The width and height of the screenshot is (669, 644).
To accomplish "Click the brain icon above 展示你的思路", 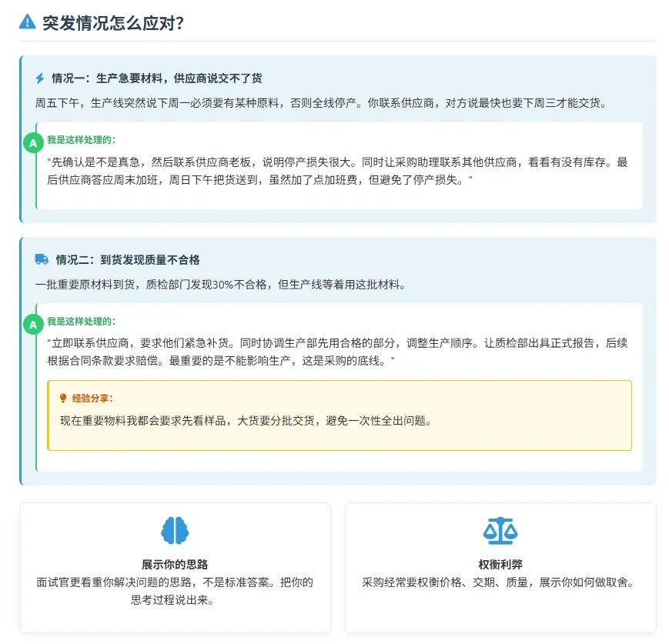I will 174,529.
